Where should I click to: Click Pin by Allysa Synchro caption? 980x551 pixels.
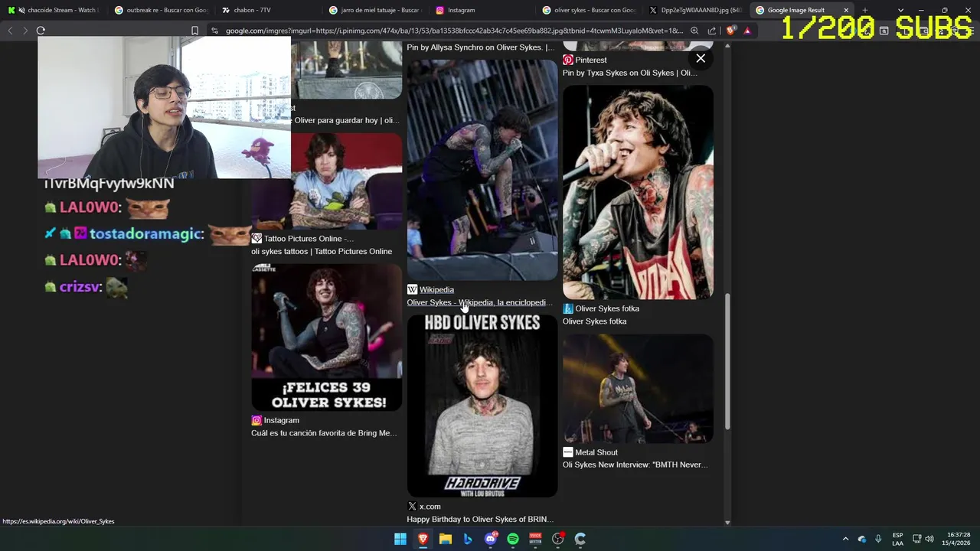(x=480, y=47)
